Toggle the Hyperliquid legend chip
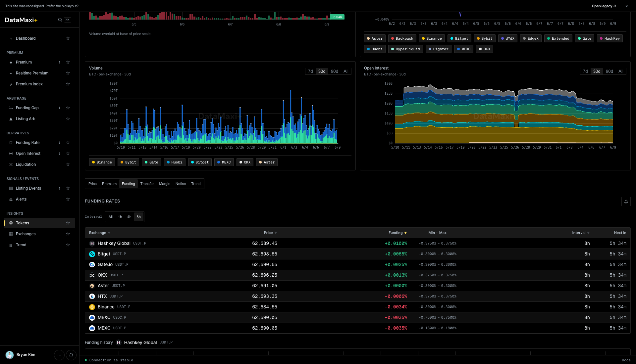 click(x=405, y=49)
